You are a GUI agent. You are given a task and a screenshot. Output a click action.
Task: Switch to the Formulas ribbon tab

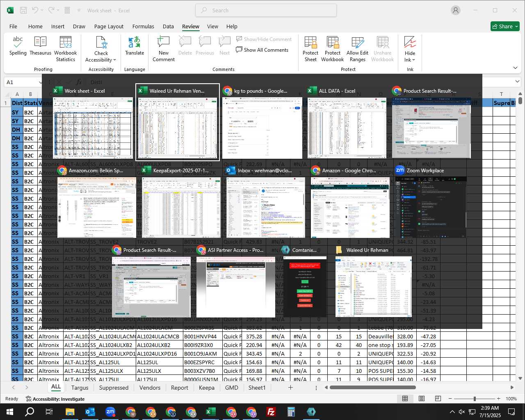[143, 26]
